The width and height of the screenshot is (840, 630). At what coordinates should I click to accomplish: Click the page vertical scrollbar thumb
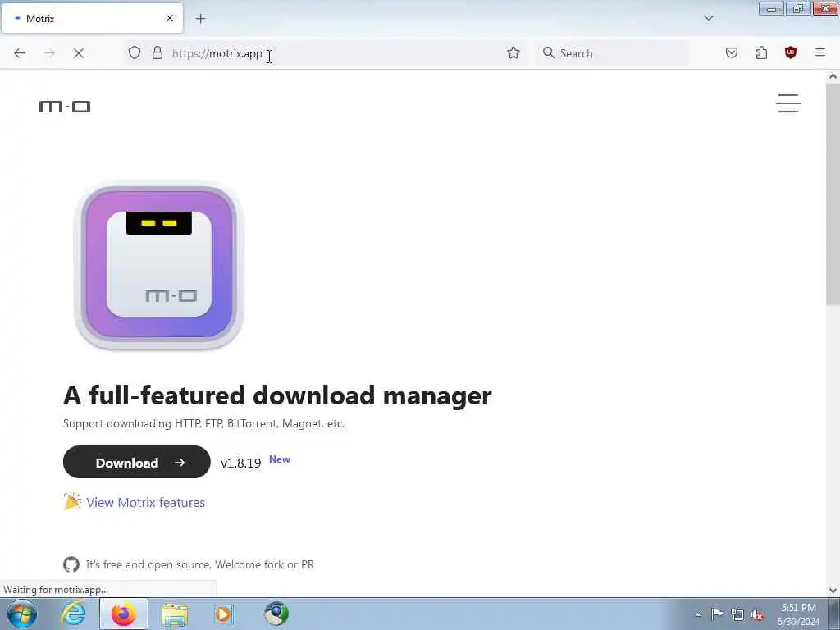click(x=833, y=193)
